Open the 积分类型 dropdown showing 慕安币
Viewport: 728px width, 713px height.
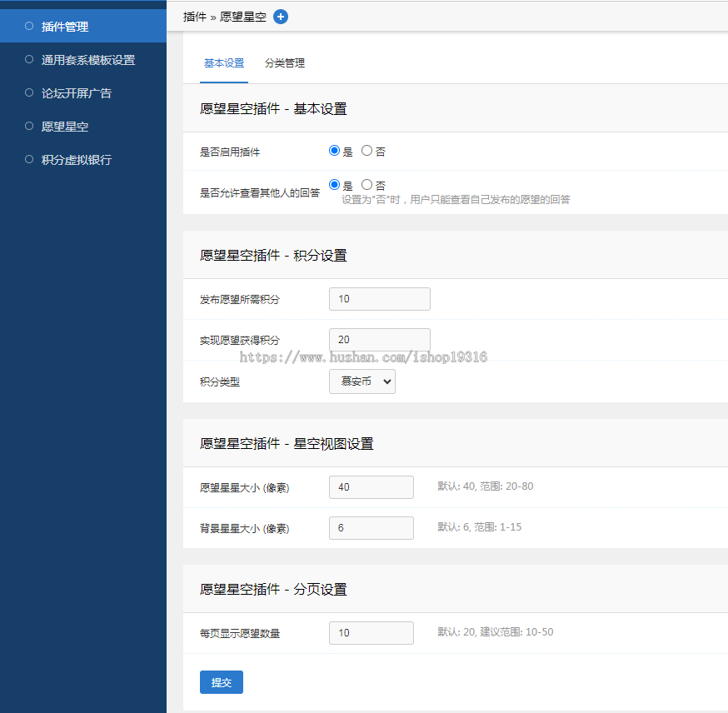(x=362, y=381)
